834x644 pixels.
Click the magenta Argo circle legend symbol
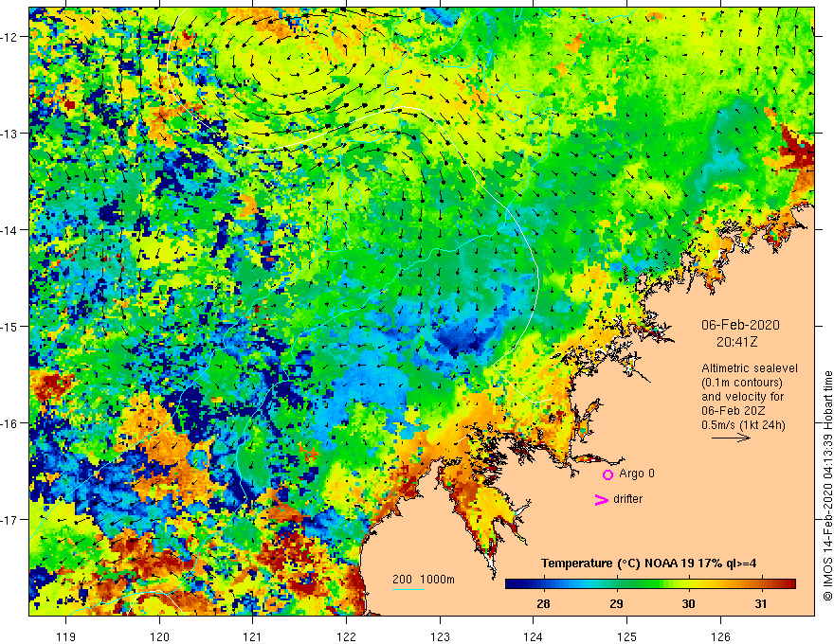tap(607, 474)
